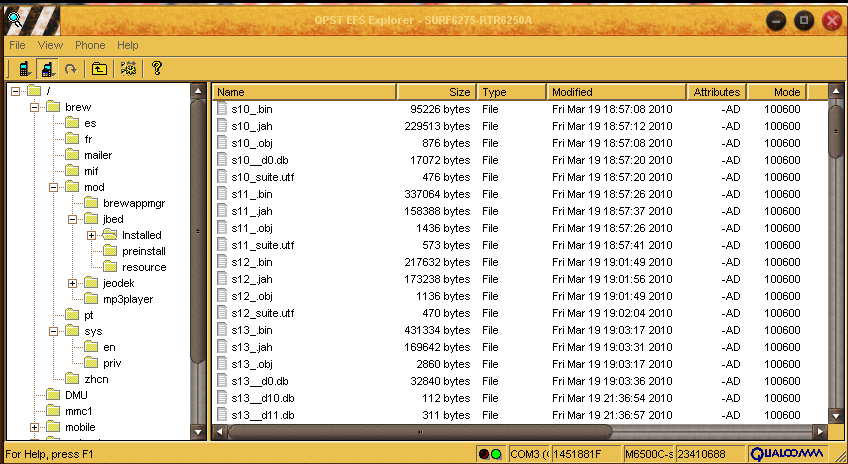Click the Qualcomm logo in status bar
This screenshot has height=464, width=848.
(787, 454)
